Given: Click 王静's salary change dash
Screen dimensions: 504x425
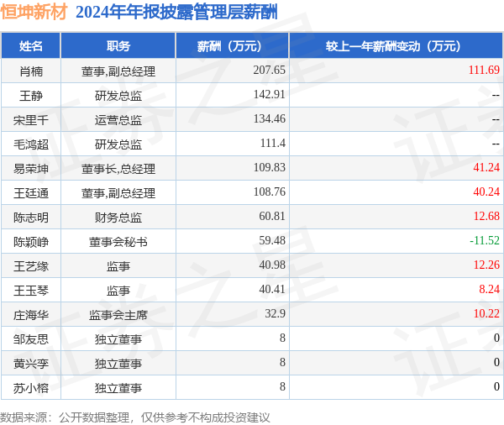Looking at the screenshot, I should click(x=496, y=95).
